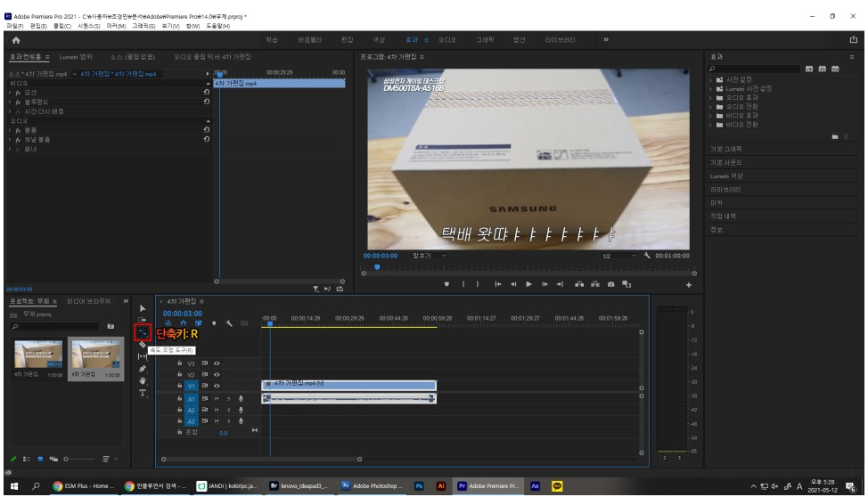
Task: Expand the 비디오 전환 folder
Action: [711, 125]
